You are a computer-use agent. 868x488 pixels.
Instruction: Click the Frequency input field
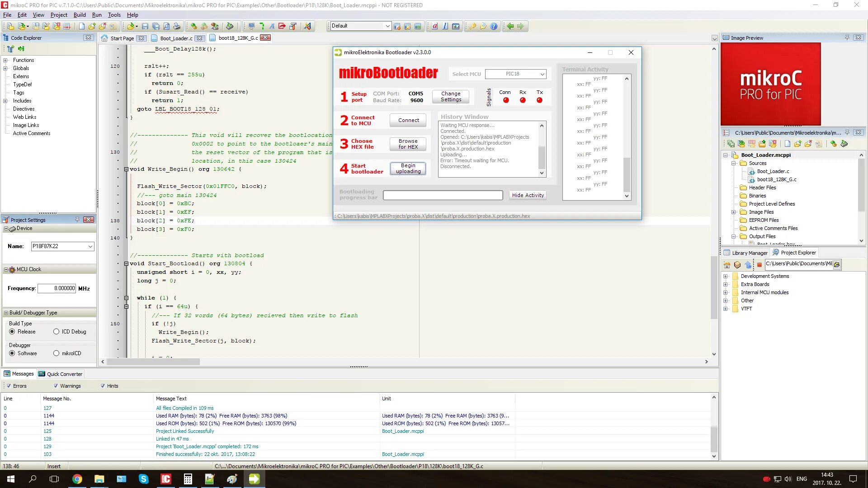point(57,288)
